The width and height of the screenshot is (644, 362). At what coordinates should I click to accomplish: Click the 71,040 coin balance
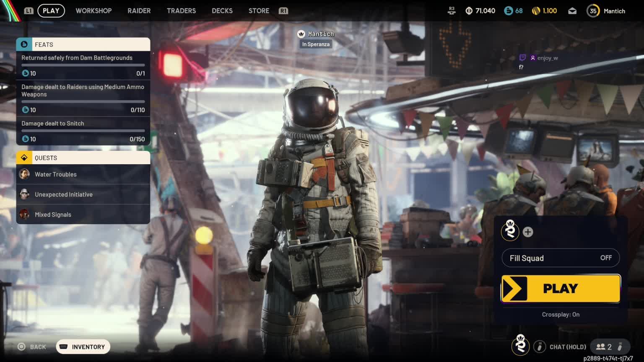coord(485,11)
